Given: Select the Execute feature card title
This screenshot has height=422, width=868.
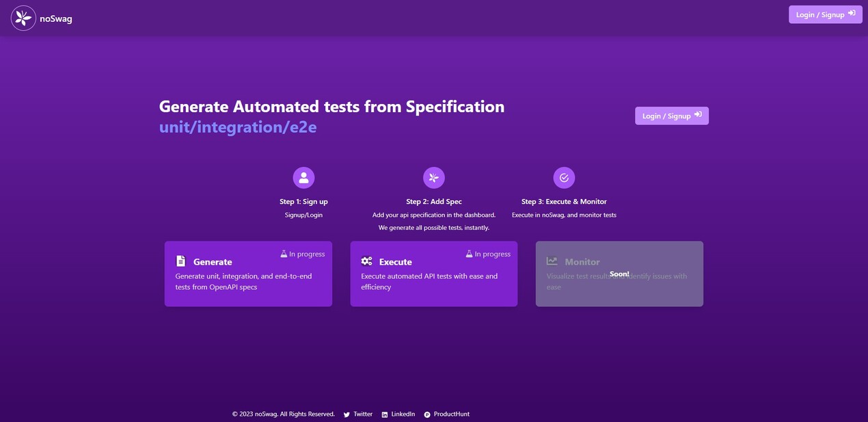Looking at the screenshot, I should (396, 262).
